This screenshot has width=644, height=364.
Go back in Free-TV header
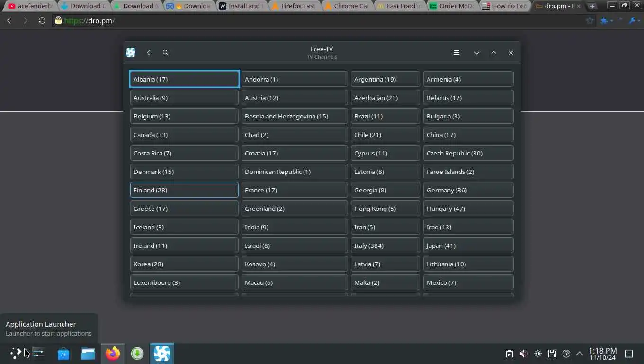pos(149,53)
